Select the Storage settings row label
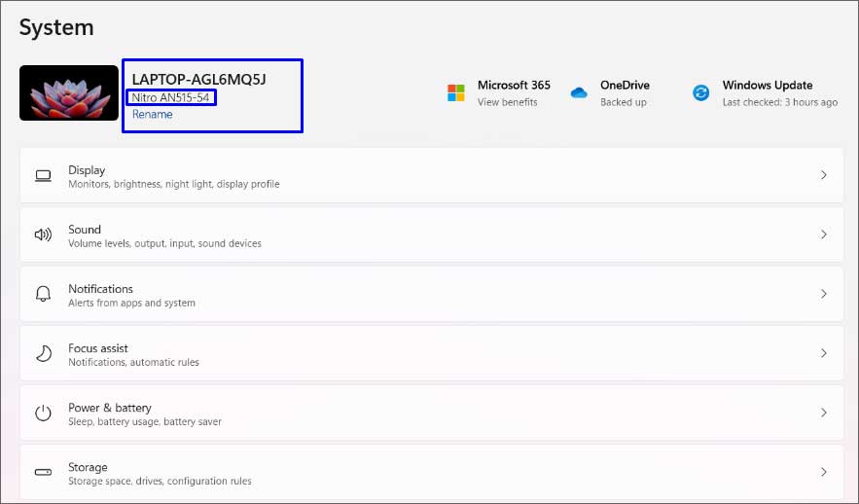The image size is (859, 504). 88,467
